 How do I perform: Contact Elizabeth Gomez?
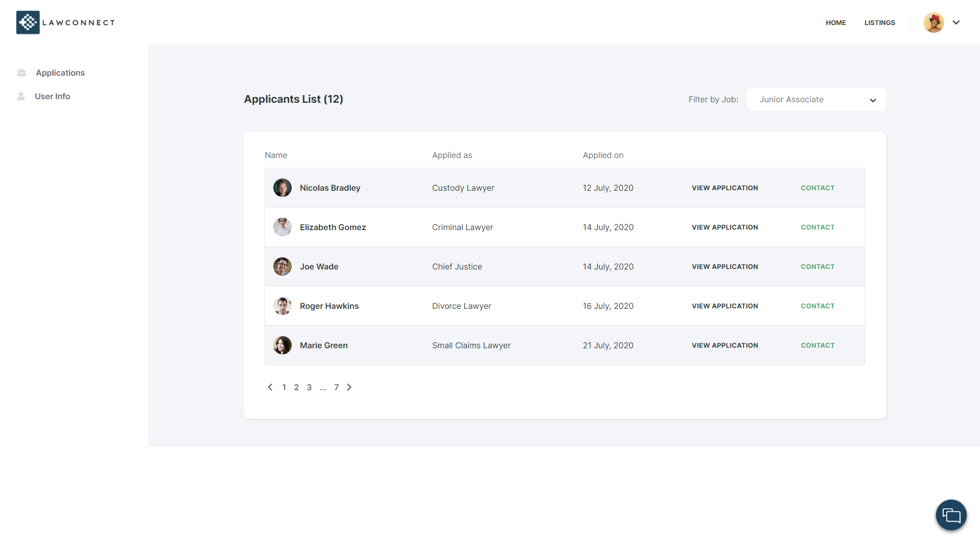(817, 227)
